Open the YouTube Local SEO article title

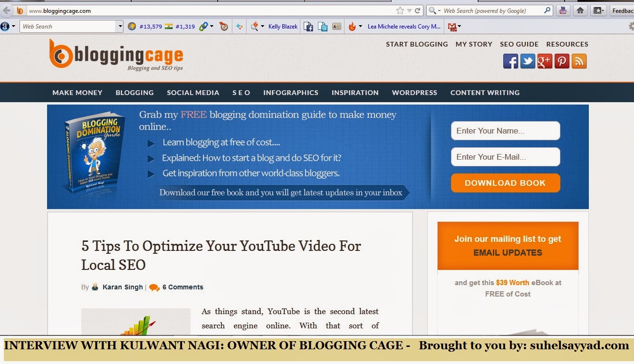tap(221, 255)
